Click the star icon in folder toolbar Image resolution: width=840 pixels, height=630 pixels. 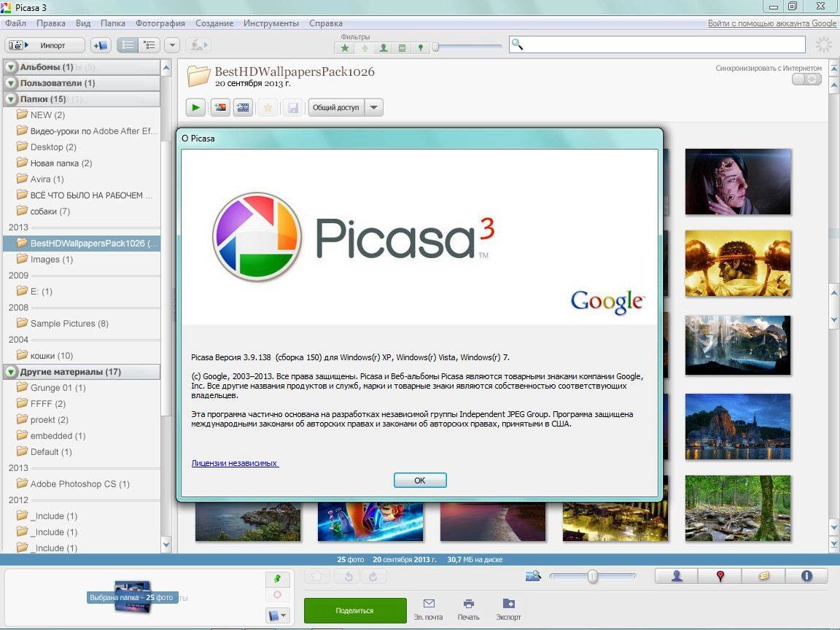(268, 108)
